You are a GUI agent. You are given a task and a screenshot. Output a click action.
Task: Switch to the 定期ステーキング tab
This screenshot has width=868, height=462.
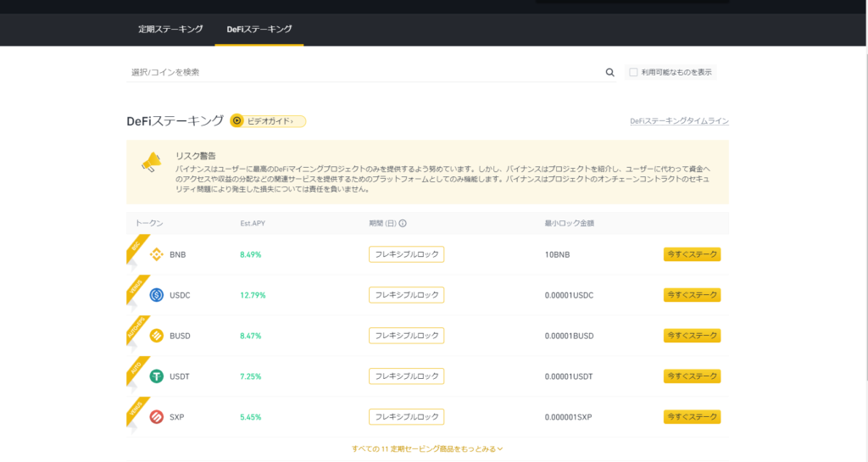coord(170,30)
